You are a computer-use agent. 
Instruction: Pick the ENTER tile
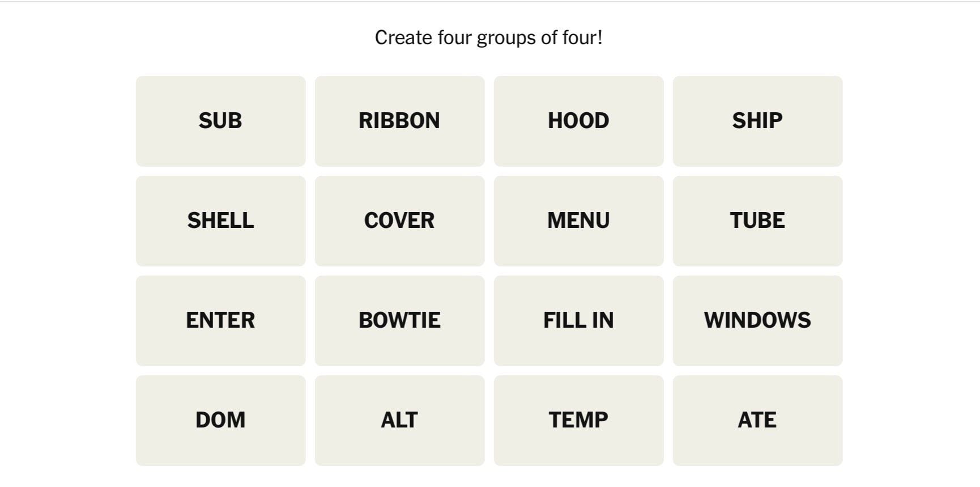pyautogui.click(x=220, y=320)
